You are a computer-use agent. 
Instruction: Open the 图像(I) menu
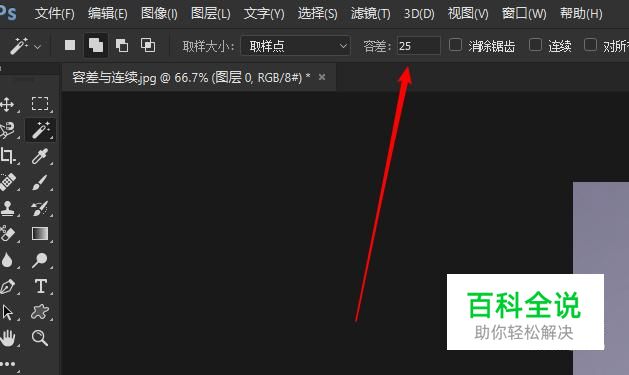tap(159, 14)
